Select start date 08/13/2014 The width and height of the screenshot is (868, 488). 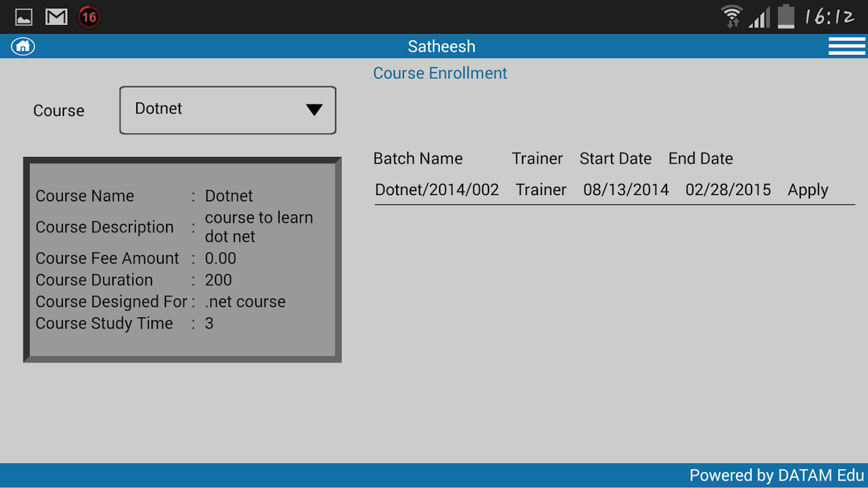(x=626, y=190)
